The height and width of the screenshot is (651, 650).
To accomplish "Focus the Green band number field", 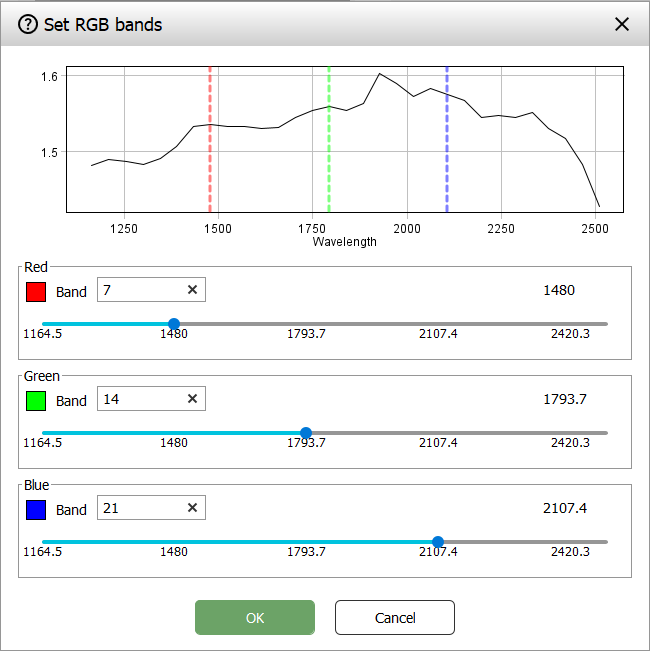I will click(x=140, y=399).
